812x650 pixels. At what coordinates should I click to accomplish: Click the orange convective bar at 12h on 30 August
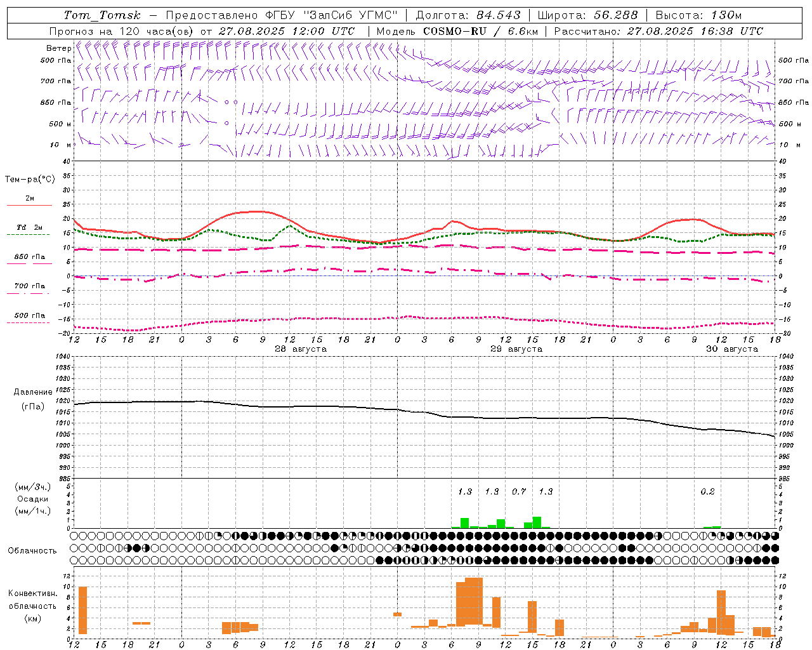point(721,612)
